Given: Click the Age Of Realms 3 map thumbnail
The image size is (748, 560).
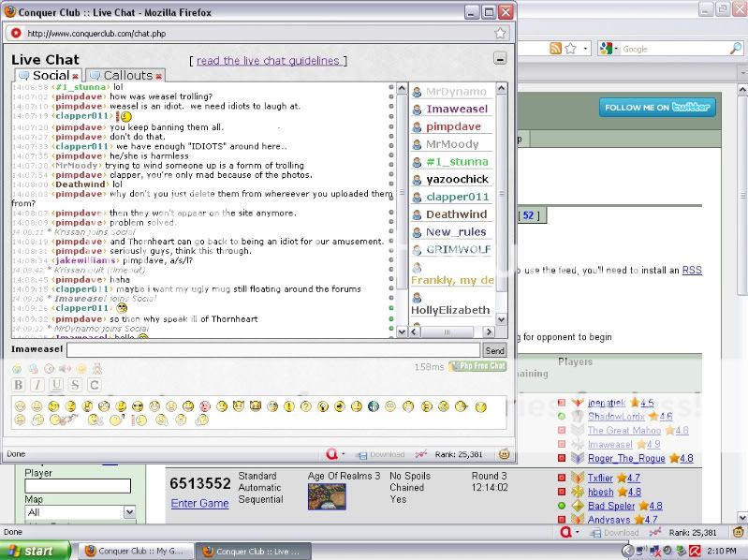Looking at the screenshot, I should point(327,496).
